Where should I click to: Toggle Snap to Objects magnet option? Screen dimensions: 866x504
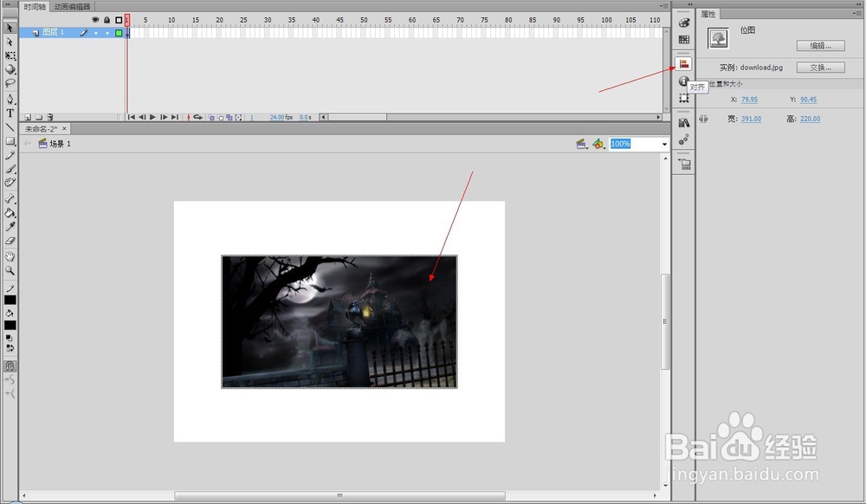[x=10, y=365]
